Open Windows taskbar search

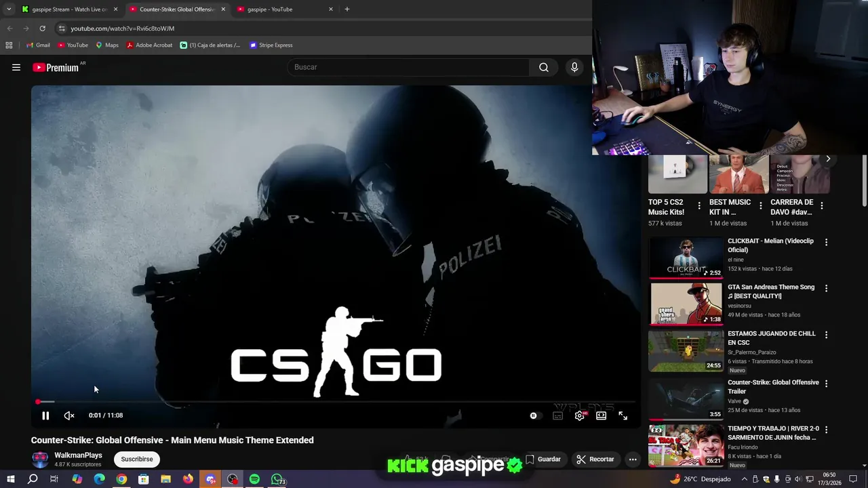[x=33, y=479]
